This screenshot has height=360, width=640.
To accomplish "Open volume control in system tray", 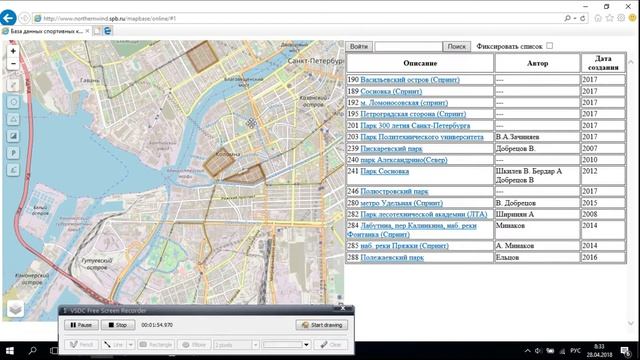I will [x=538, y=351].
